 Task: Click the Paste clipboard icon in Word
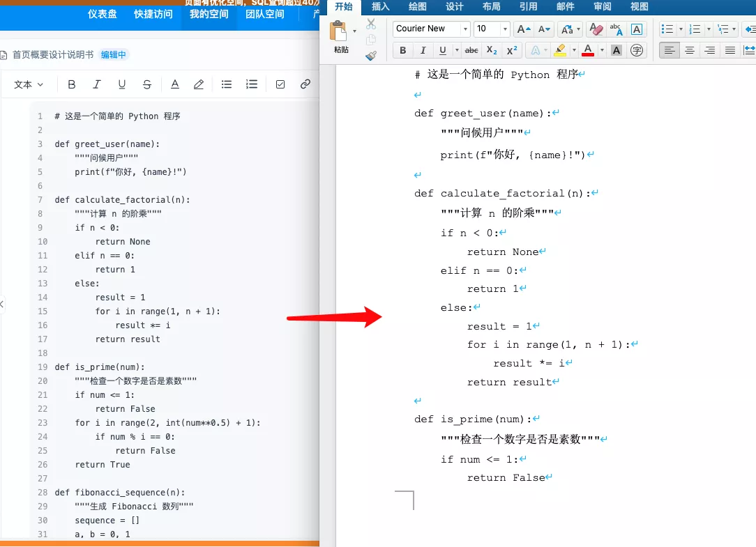(338, 32)
